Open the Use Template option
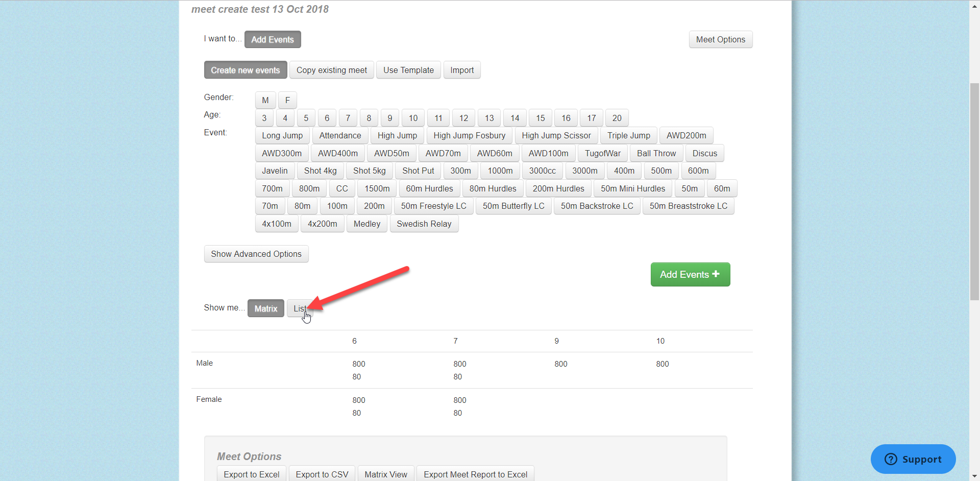This screenshot has height=481, width=980. click(x=408, y=69)
